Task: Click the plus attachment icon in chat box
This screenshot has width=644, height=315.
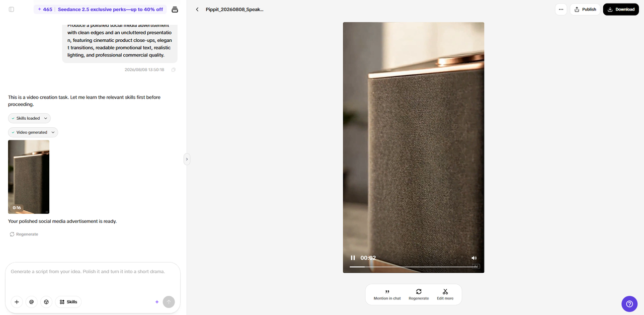Action: [x=17, y=302]
